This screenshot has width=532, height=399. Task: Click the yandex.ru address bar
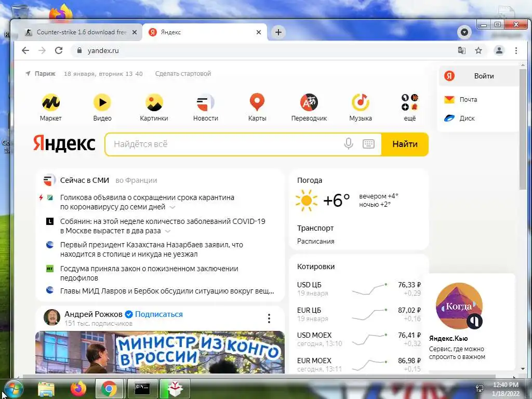264,50
